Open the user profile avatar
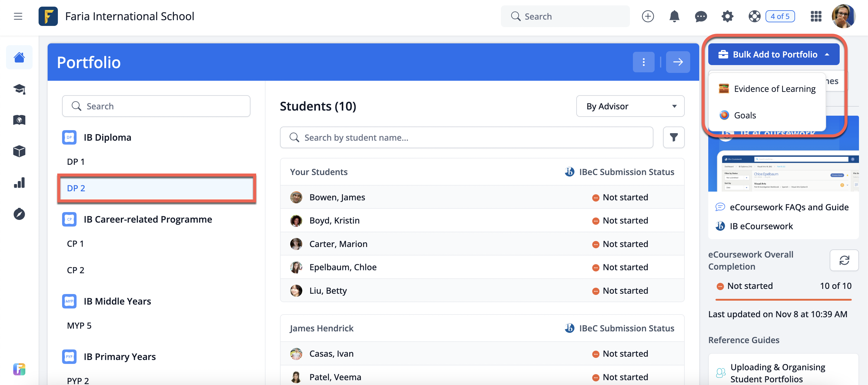The width and height of the screenshot is (868, 385). coord(843,16)
